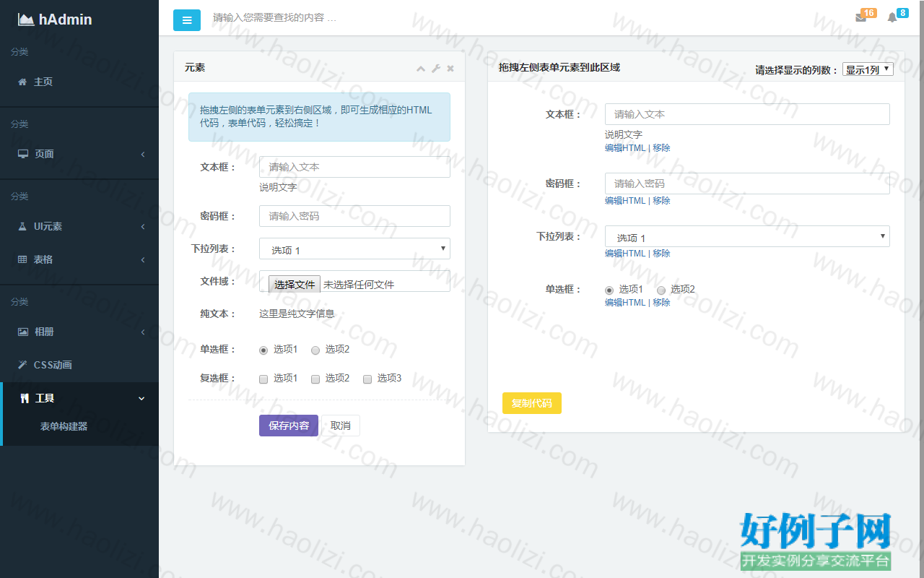Click 编辑HTML under the right 文本框
This screenshot has width=924, height=578.
pos(625,148)
